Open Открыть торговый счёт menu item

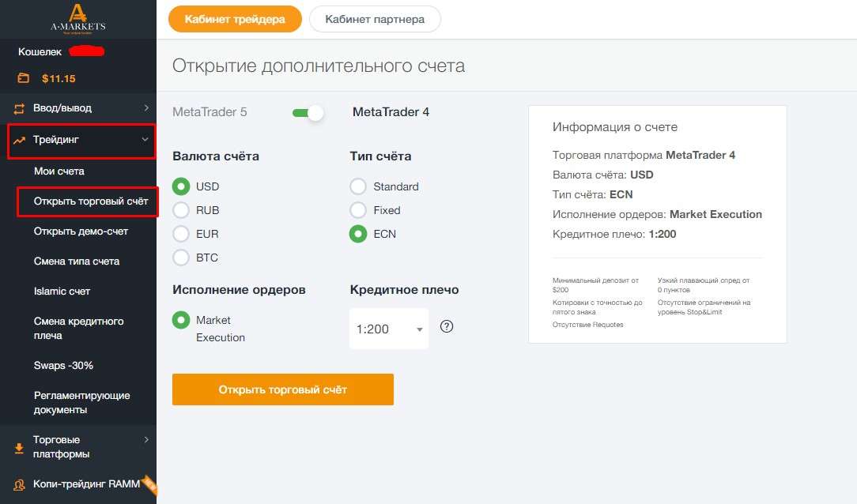[91, 201]
